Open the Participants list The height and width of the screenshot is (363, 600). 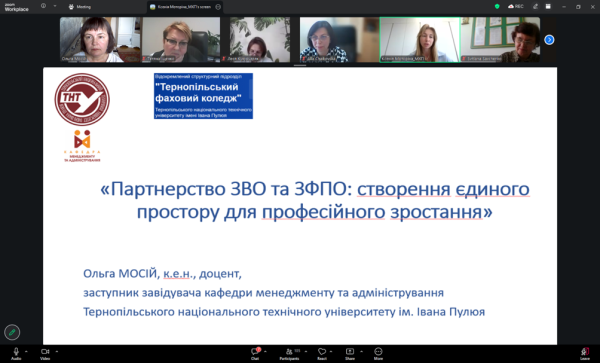tap(290, 351)
